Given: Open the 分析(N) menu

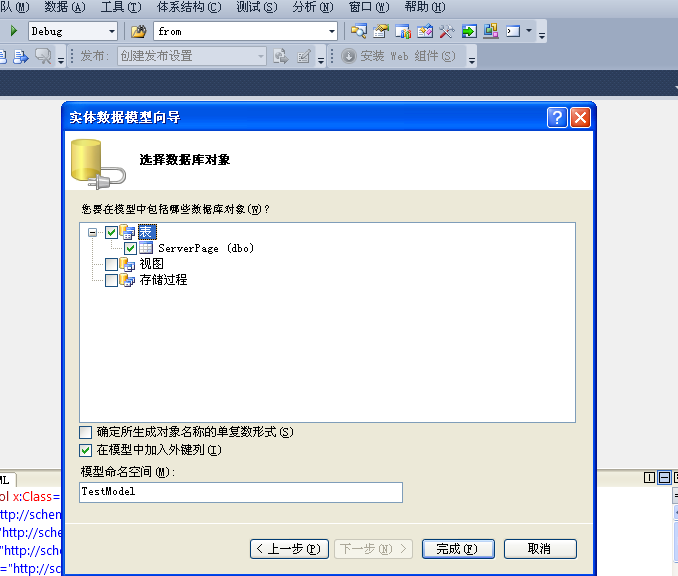Looking at the screenshot, I should pos(313,7).
